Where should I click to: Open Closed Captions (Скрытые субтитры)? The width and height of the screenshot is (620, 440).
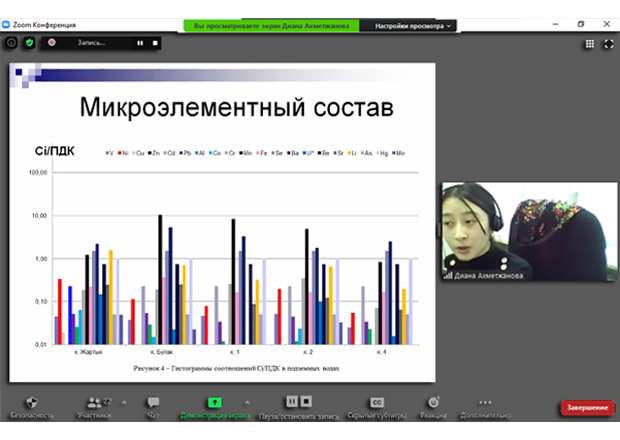tap(377, 402)
